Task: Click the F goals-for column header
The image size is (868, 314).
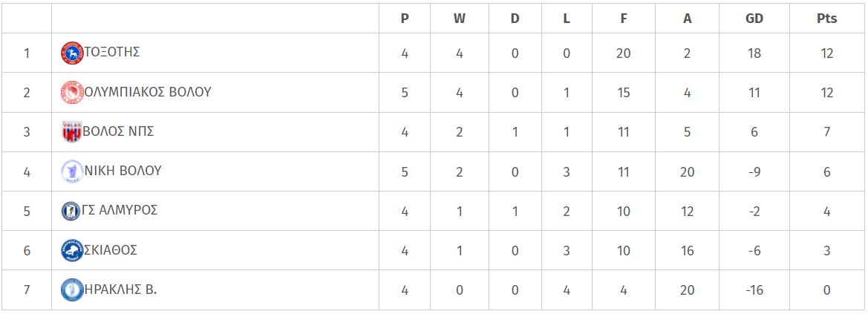Action: pyautogui.click(x=623, y=19)
